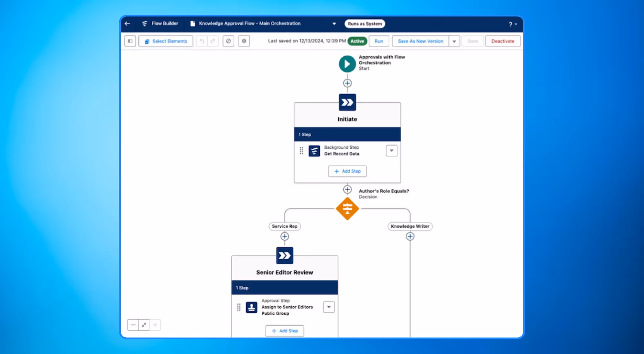Click Add Step in Senior Editor Review
Image resolution: width=644 pixels, height=354 pixels.
tap(285, 331)
